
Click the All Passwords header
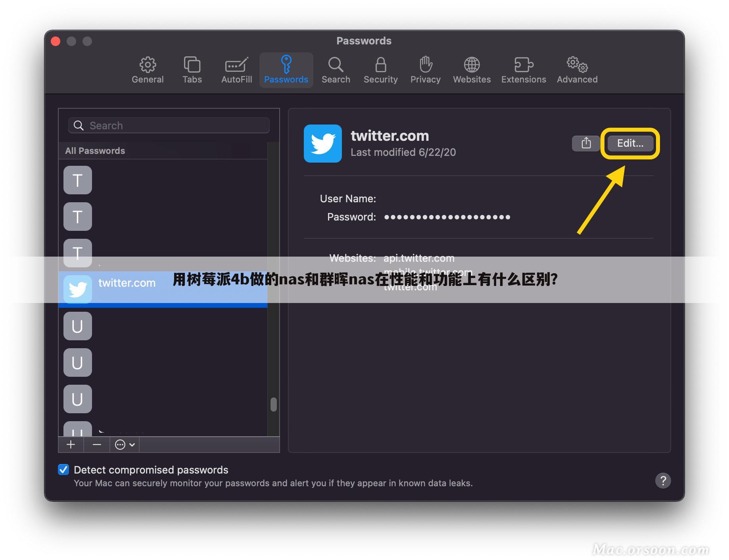click(x=95, y=151)
